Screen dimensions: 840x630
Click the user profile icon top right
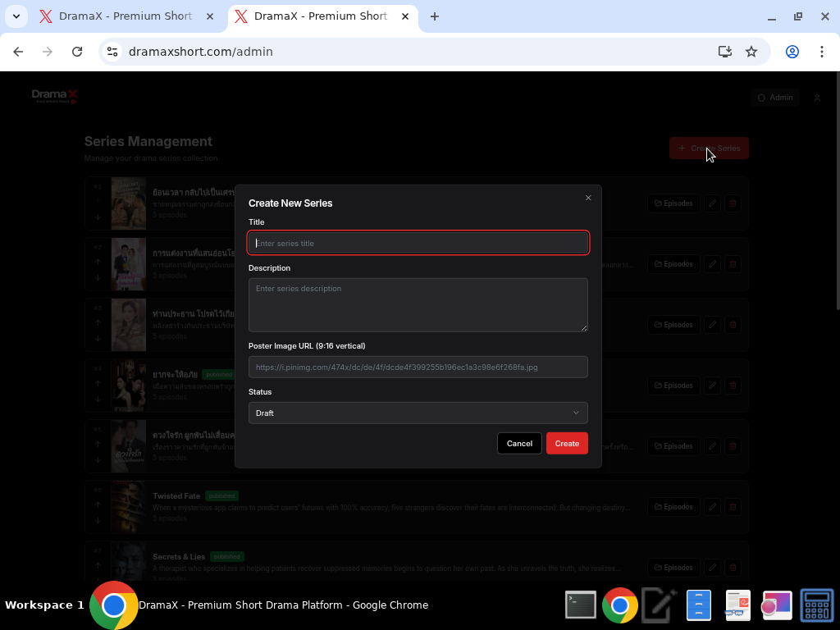click(x=817, y=97)
